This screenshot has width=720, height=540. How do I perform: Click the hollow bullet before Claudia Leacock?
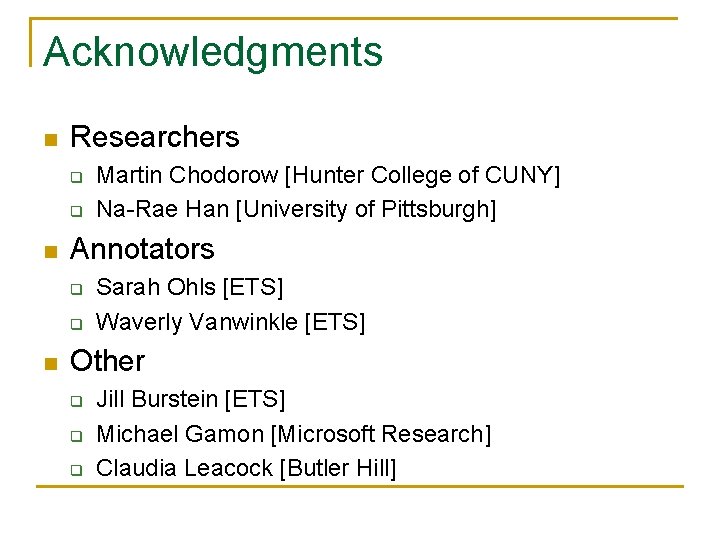[x=74, y=470]
